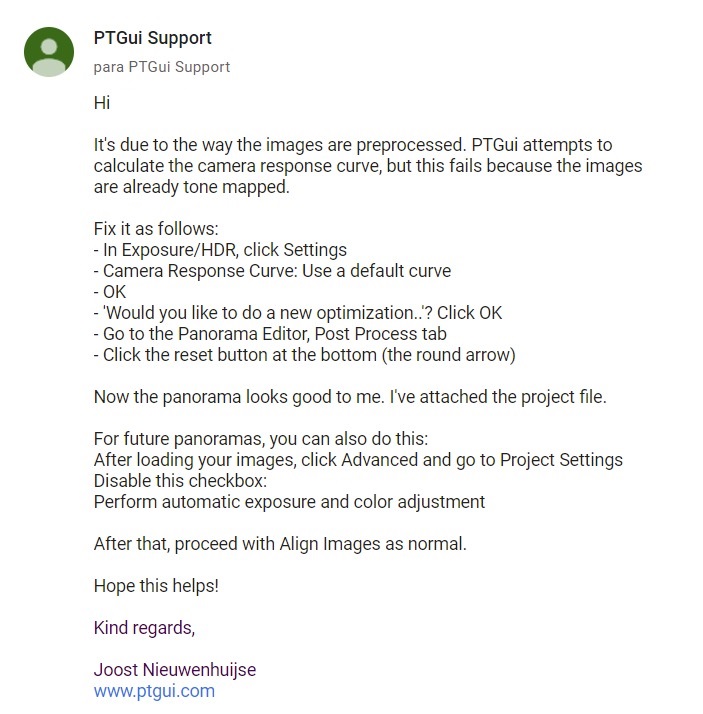Viewport: 703px width, 714px height.
Task: Click the 'Hope this helps!' line
Action: [x=156, y=586]
